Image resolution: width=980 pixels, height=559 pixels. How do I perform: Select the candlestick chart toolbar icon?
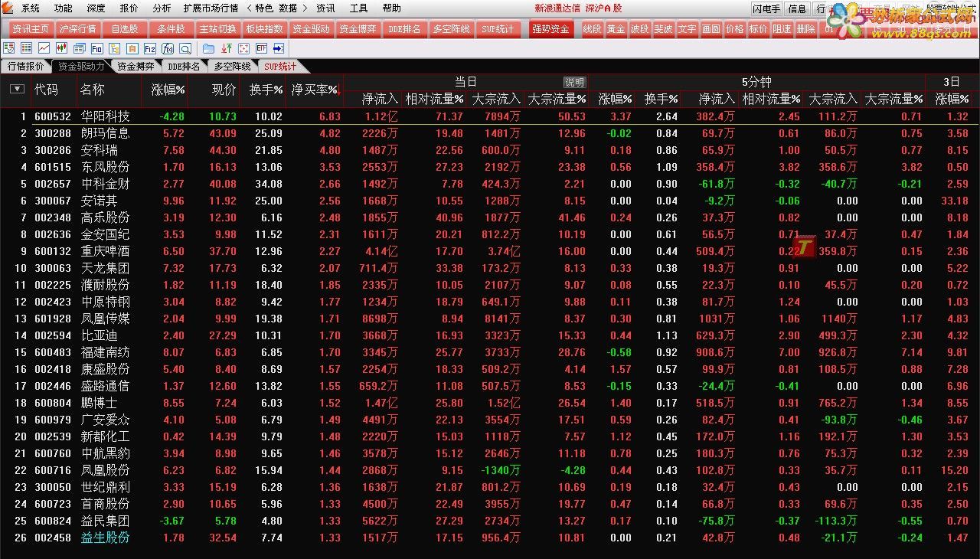tap(61, 48)
